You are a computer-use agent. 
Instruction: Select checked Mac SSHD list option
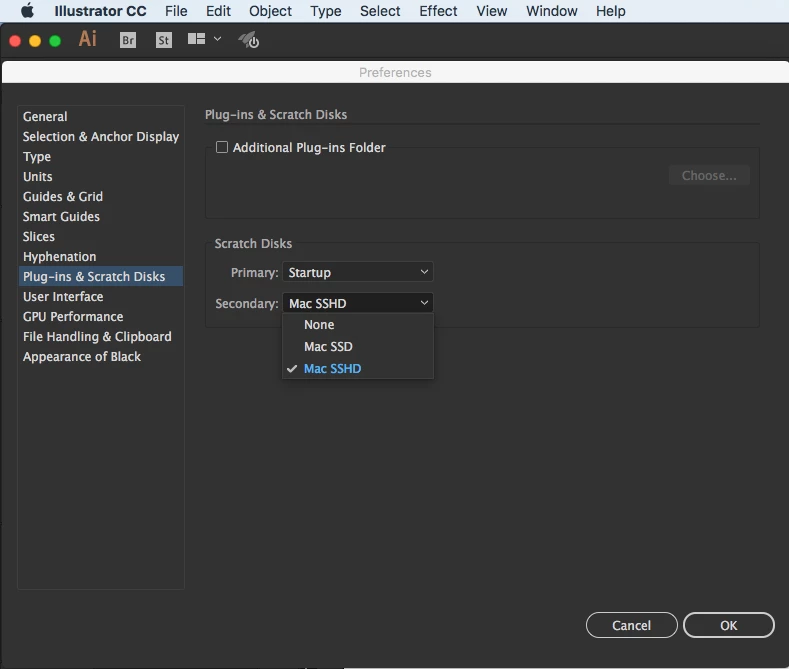[x=358, y=369]
